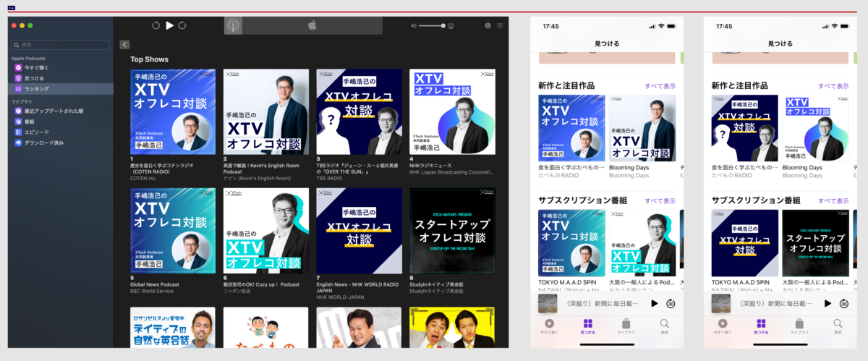Tap skip 30 seconds icon on rightmost phone
Image resolution: width=868 pixels, height=361 pixels.
click(x=844, y=304)
